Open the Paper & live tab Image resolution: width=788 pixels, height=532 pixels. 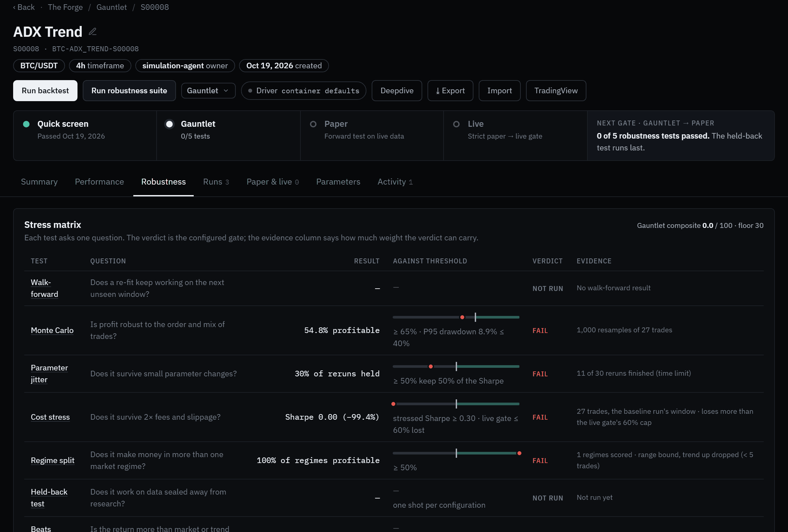pos(273,182)
